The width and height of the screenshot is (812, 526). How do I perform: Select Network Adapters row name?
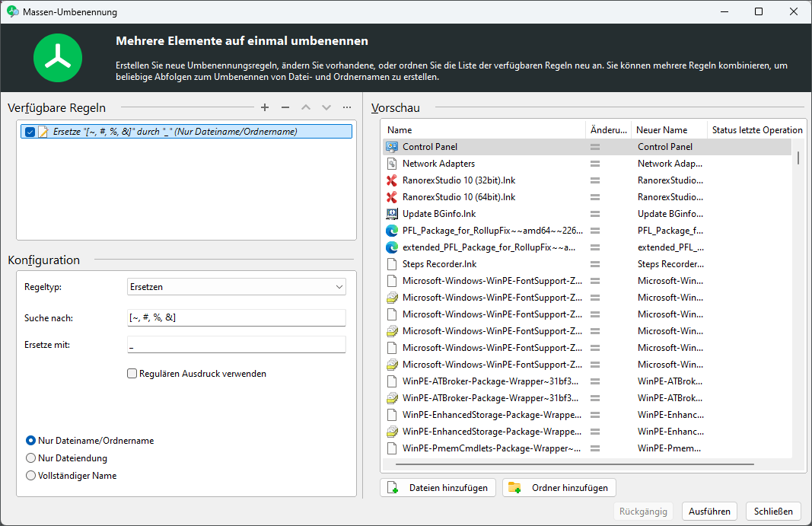pyautogui.click(x=438, y=163)
